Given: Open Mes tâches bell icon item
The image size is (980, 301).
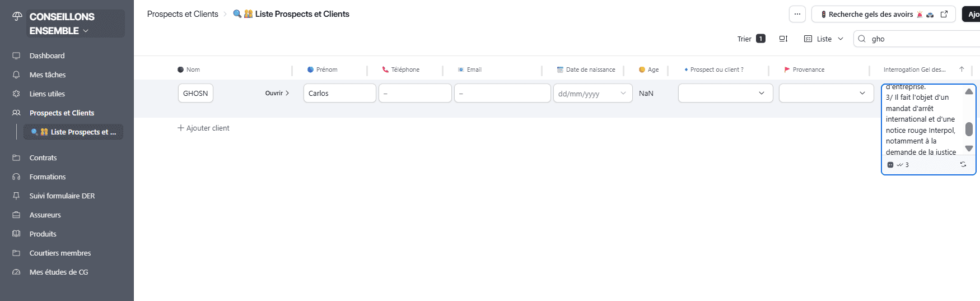Looking at the screenshot, I should (x=47, y=75).
